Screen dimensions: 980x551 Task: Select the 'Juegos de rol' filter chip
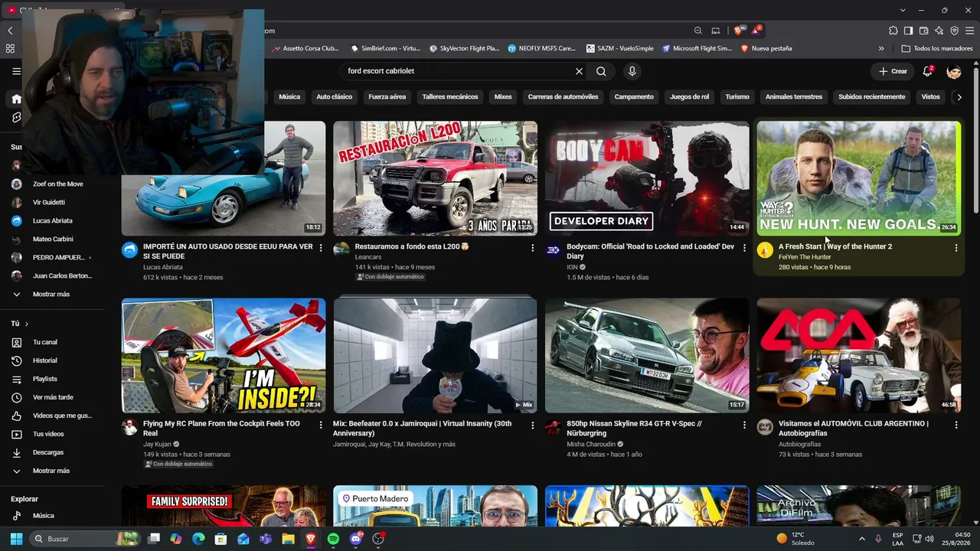pyautogui.click(x=690, y=97)
